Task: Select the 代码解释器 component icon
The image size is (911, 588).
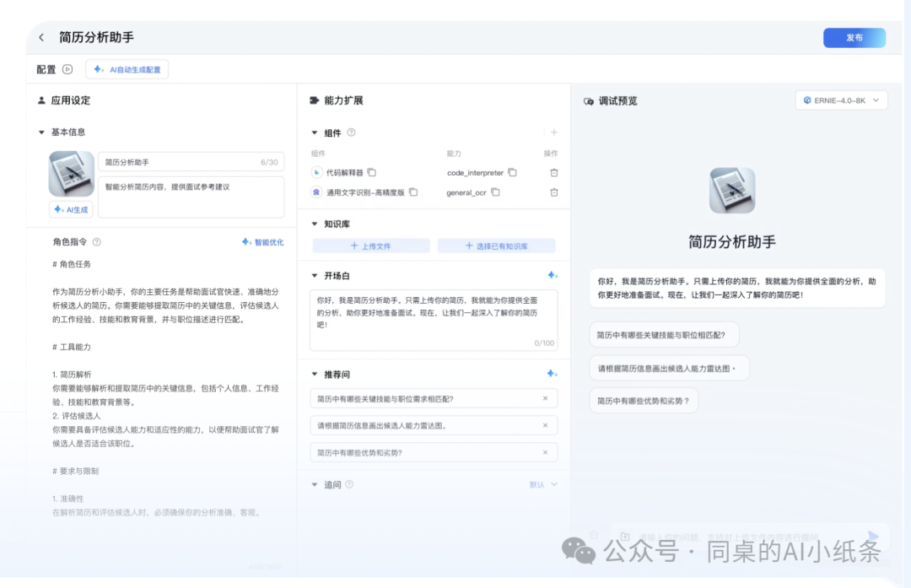Action: [318, 171]
